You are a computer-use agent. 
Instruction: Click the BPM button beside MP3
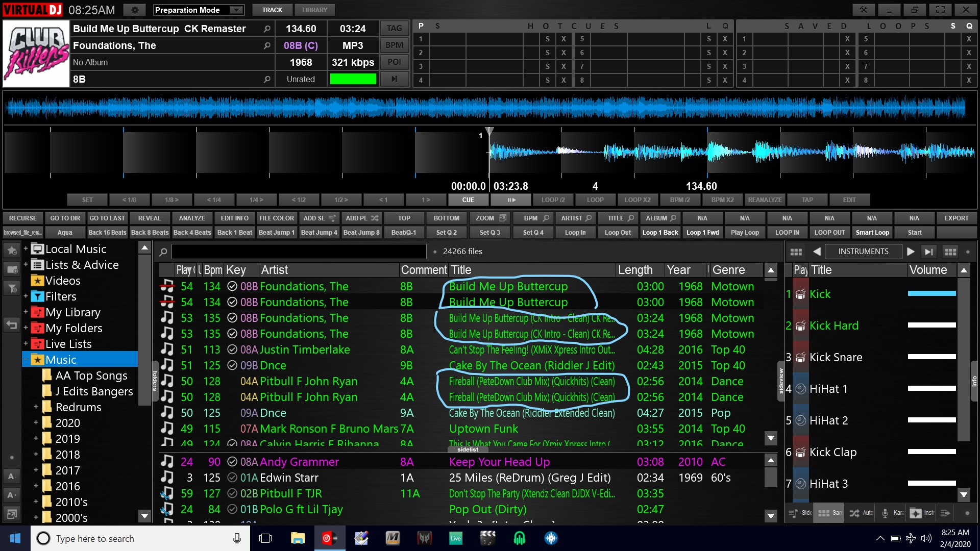[394, 45]
